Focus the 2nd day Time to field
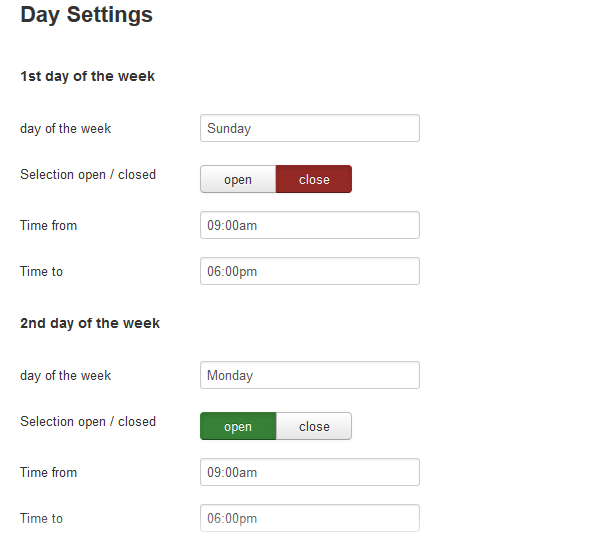The height and width of the screenshot is (537, 613). [x=310, y=518]
